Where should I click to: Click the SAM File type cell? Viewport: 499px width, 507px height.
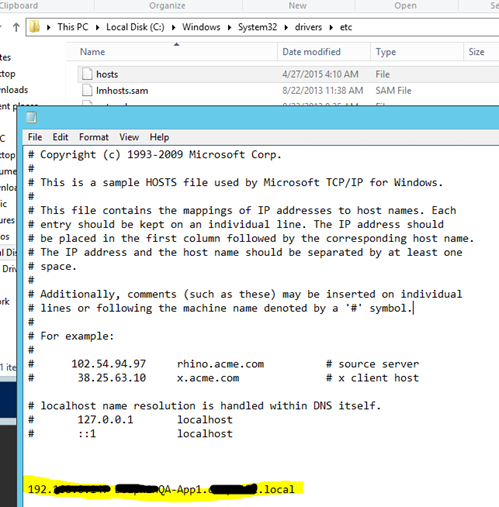(393, 91)
